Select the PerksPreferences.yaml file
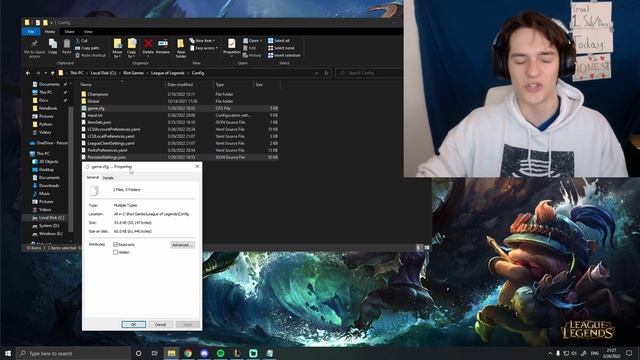The width and height of the screenshot is (640, 360). 180,150
